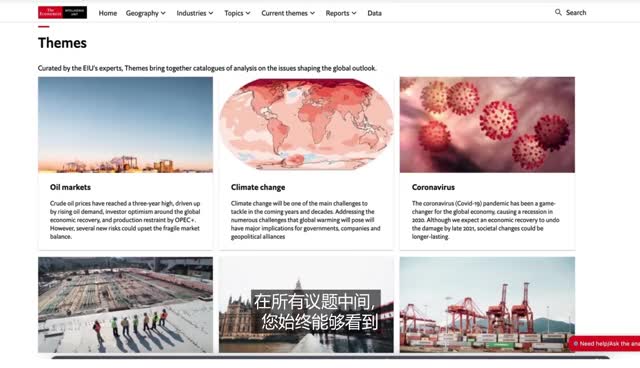Click the red port cranes thumbnail
This screenshot has width=640, height=368.
click(487, 305)
